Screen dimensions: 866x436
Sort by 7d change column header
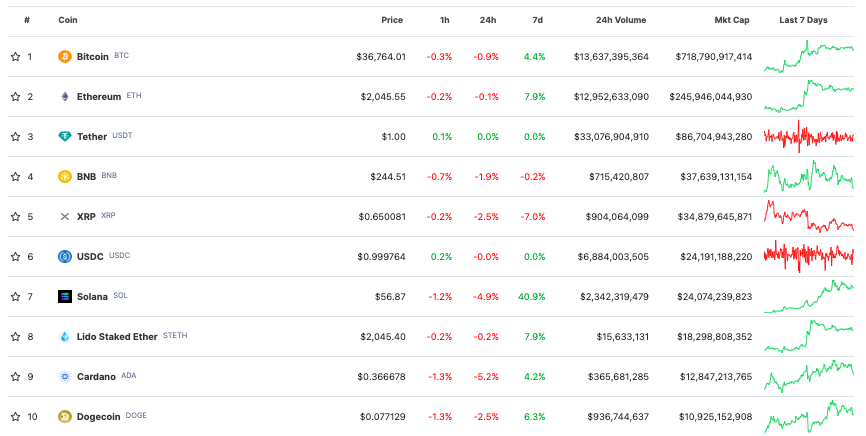(538, 20)
